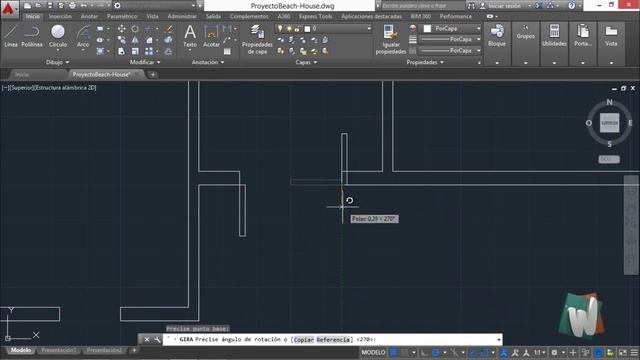Open the Grupos panel
Screen dimensions: 640x360
[526, 33]
